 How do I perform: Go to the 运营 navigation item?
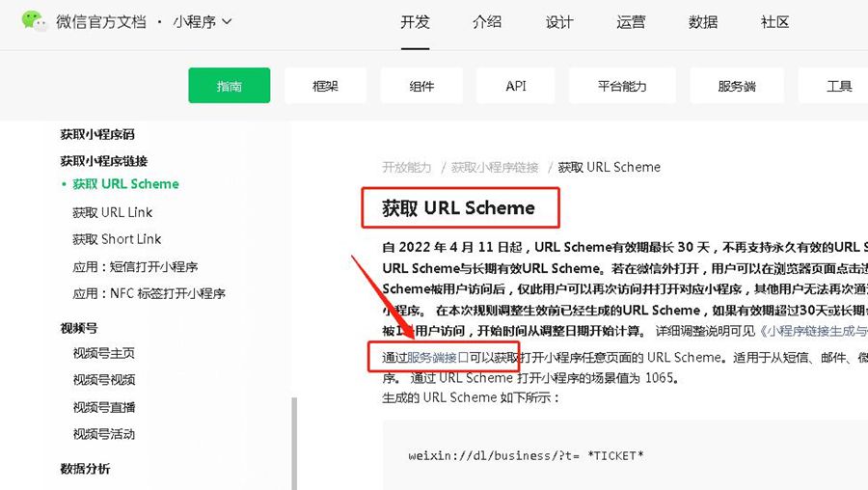(631, 22)
